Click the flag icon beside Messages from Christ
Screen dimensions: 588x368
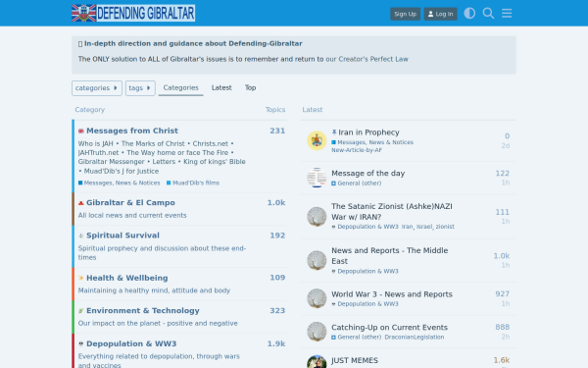pyautogui.click(x=81, y=131)
